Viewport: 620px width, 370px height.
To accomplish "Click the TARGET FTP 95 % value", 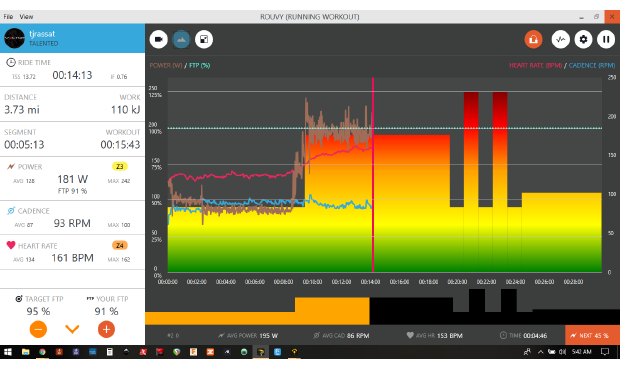I will [x=38, y=311].
